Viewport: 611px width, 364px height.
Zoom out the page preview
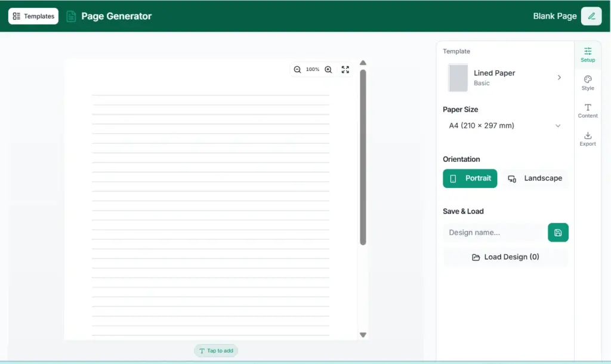[297, 69]
